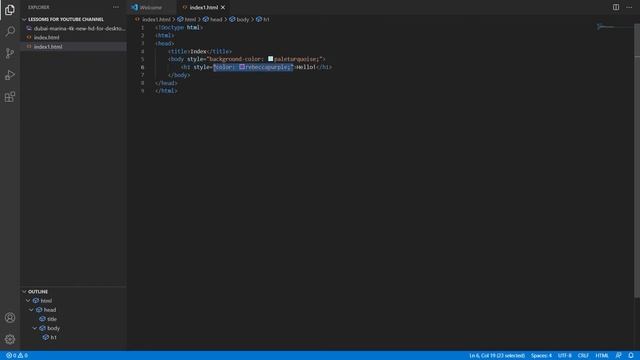Click the minimap code preview
The width and height of the screenshot is (640, 360).
(x=606, y=27)
